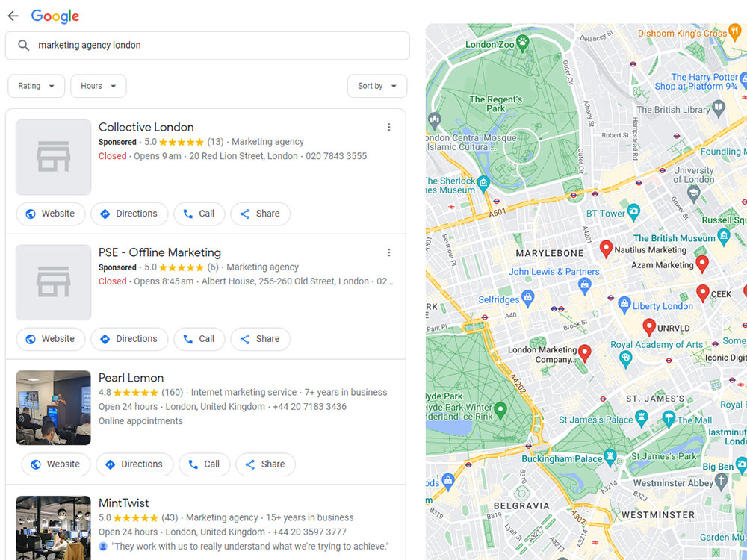Click Hyde Park Winter Wonderland marker
The image size is (747, 560).
point(500,409)
